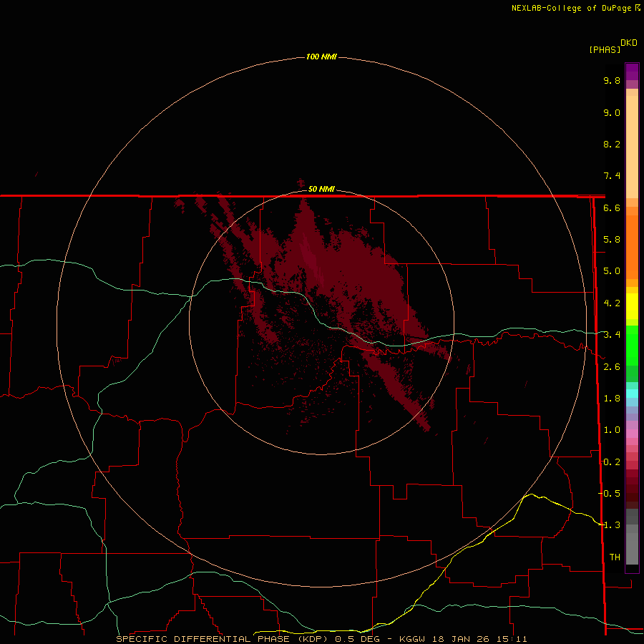
Task: Click the deep orange band of the color bar
Action: click(632, 247)
